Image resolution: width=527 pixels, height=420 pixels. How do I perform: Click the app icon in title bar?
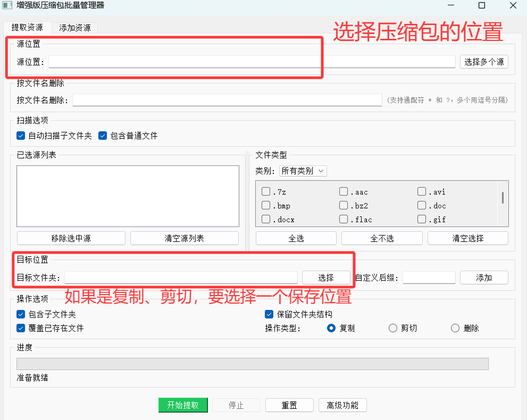(x=7, y=6)
